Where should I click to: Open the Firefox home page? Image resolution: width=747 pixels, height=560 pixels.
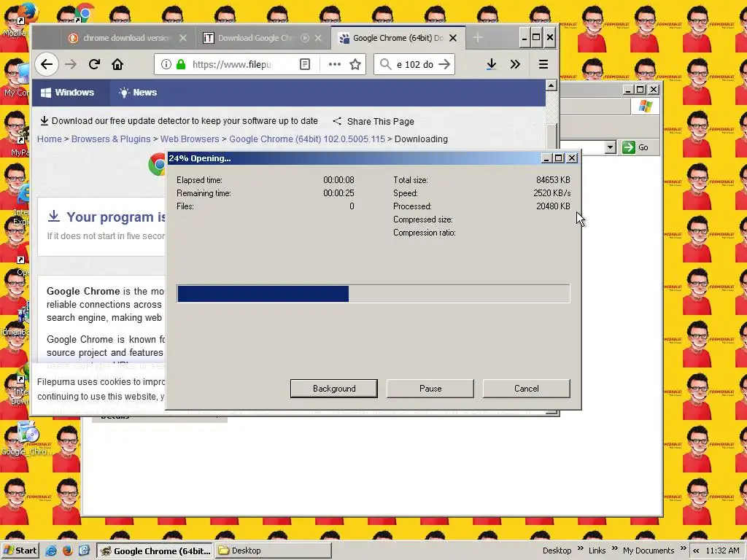pos(117,64)
